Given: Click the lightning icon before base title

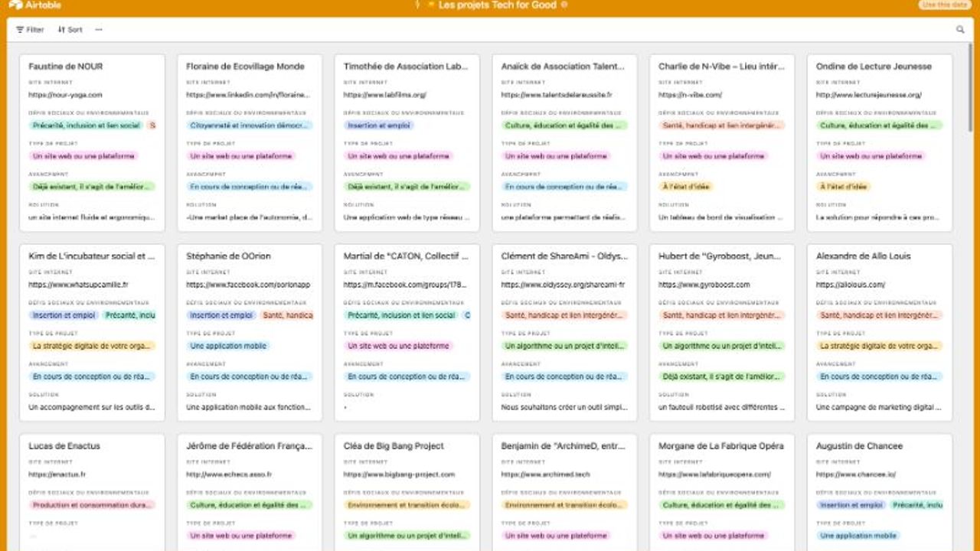Looking at the screenshot, I should [x=417, y=5].
